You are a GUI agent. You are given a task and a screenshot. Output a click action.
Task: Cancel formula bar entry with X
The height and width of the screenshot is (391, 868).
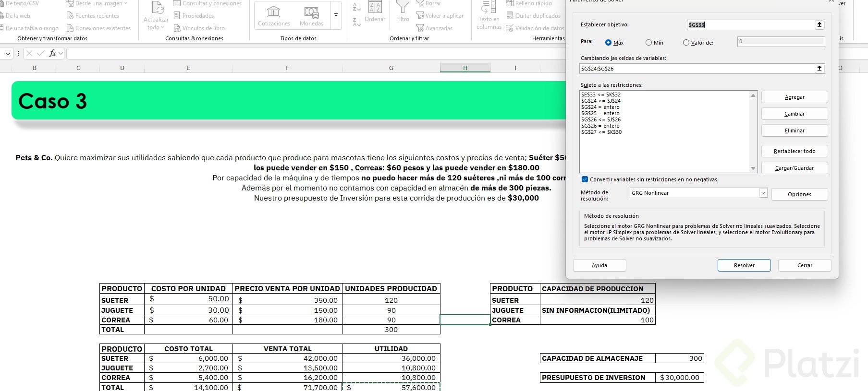pos(29,53)
